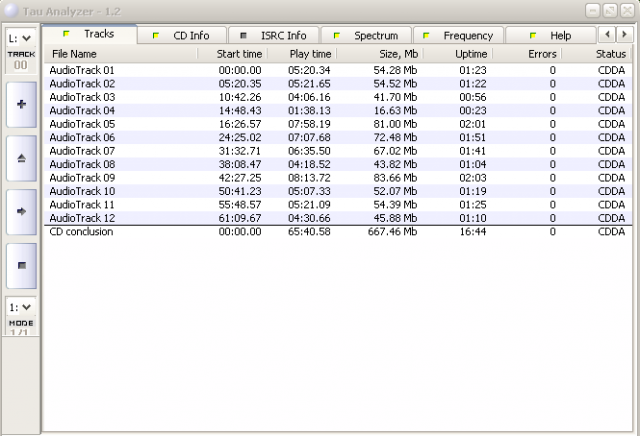The width and height of the screenshot is (640, 436).
Task: Sort by Start time column header
Action: [x=233, y=54]
